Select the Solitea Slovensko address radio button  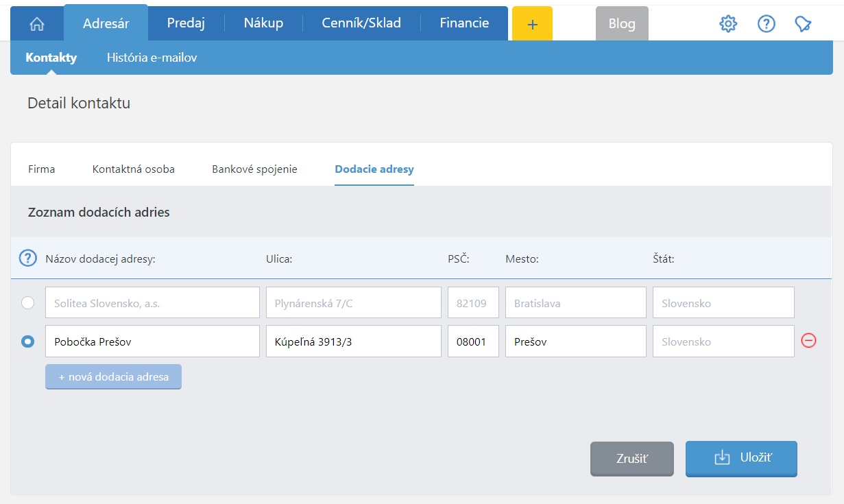coord(28,302)
